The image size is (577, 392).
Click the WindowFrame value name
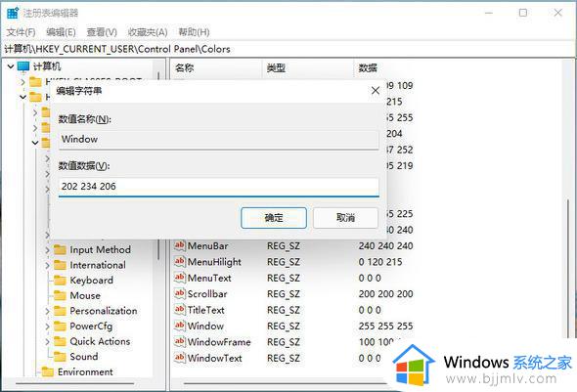click(x=219, y=342)
